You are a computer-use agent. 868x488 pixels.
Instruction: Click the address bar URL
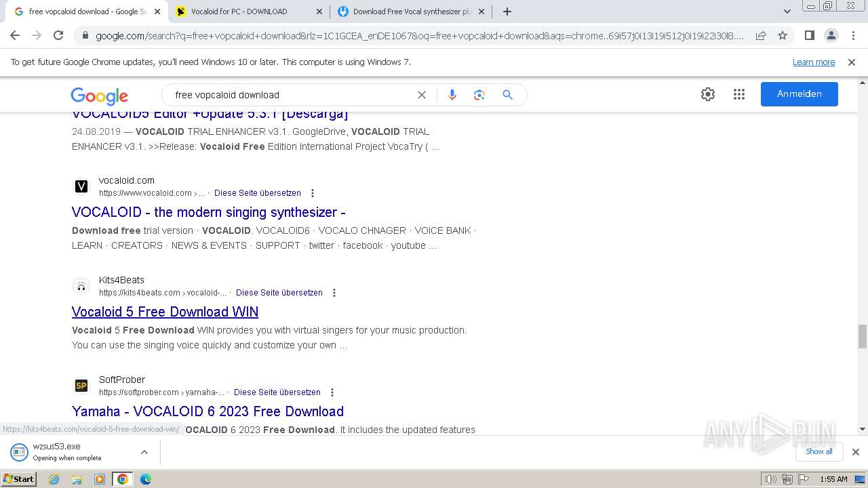420,36
